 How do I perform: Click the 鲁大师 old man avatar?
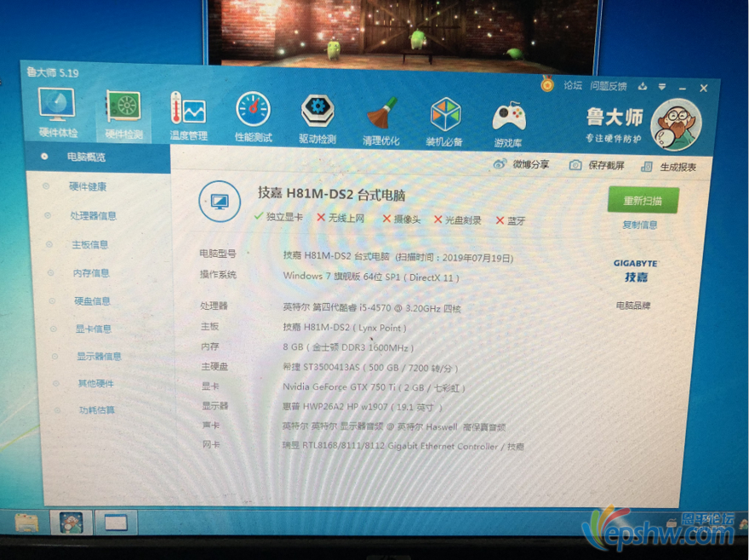[677, 124]
